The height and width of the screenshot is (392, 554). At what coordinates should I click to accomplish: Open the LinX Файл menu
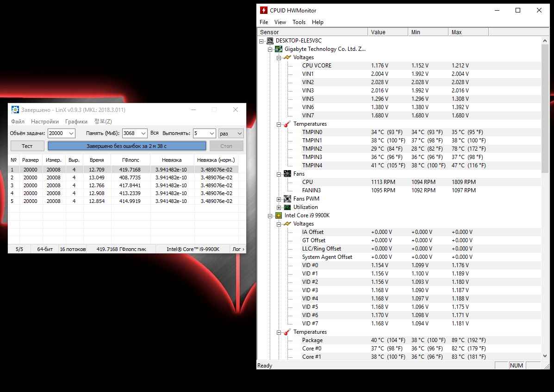point(18,122)
